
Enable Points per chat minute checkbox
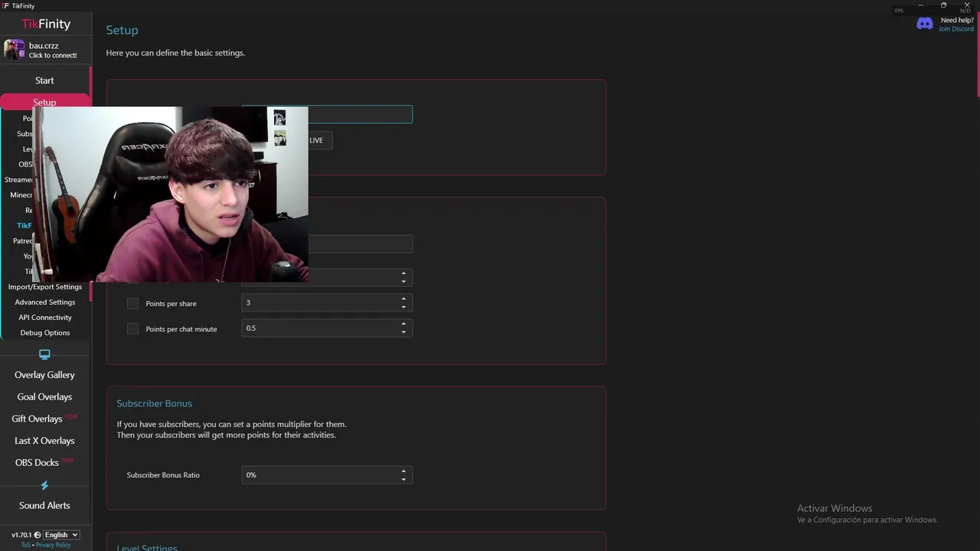click(132, 329)
